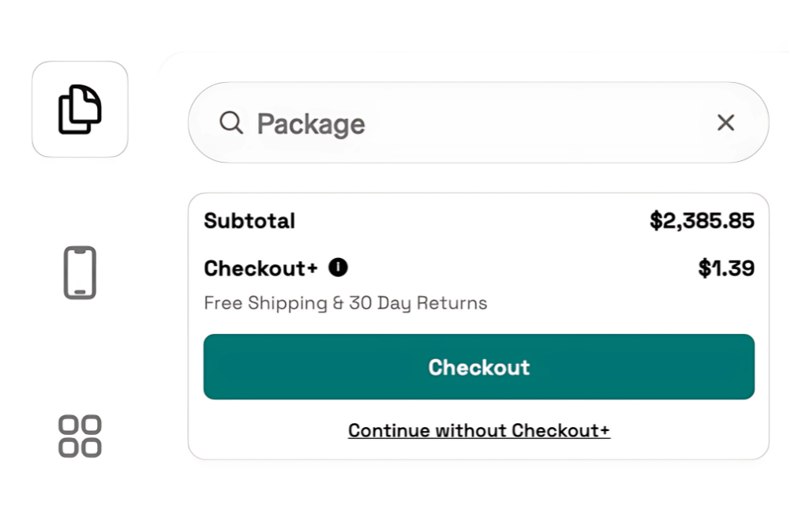This screenshot has width=802, height=532.
Task: Click the $1.39 Checkout+ price
Action: (x=726, y=268)
